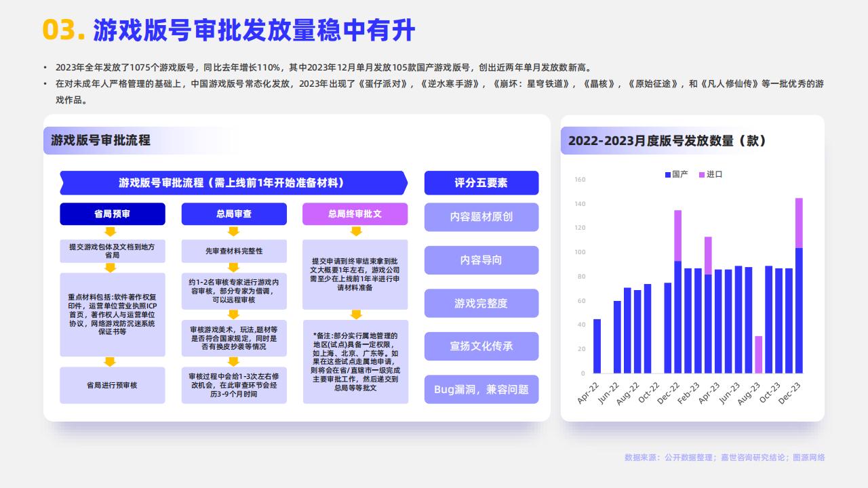The image size is (868, 488).
Task: Click the 评分五要素 header button
Action: (481, 183)
